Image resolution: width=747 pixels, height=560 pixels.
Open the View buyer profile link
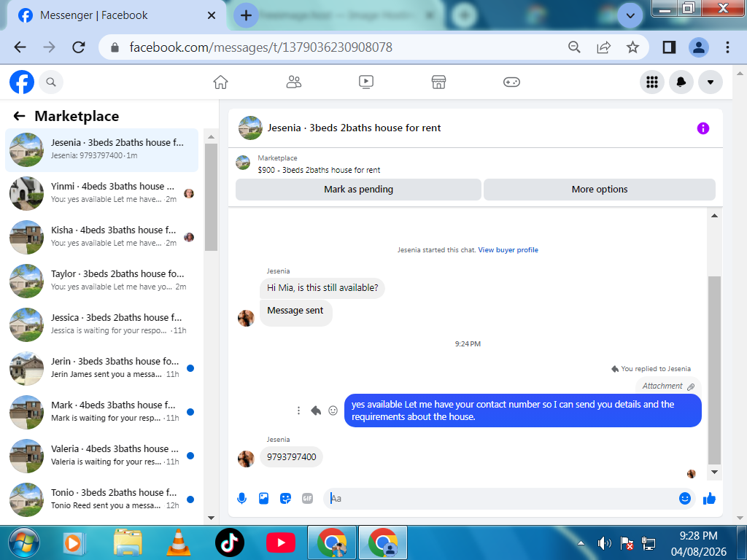tap(508, 250)
